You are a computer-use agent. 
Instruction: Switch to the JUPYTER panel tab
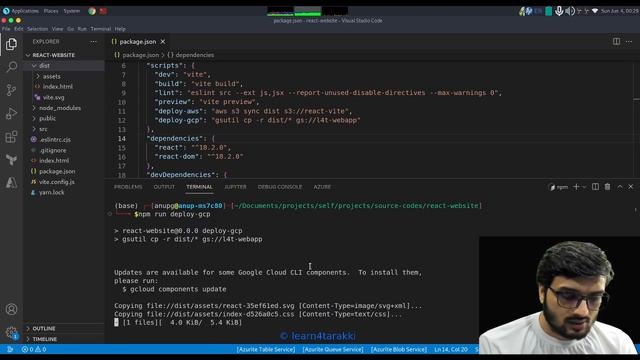pyautogui.click(x=236, y=187)
